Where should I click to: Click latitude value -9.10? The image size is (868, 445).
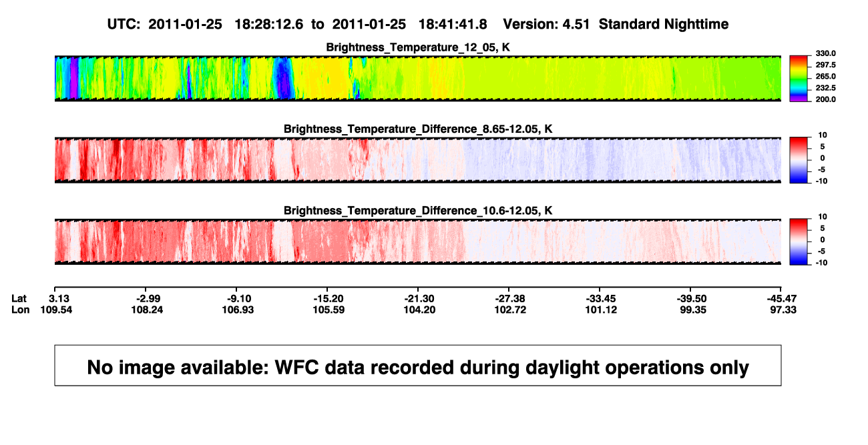point(236,298)
